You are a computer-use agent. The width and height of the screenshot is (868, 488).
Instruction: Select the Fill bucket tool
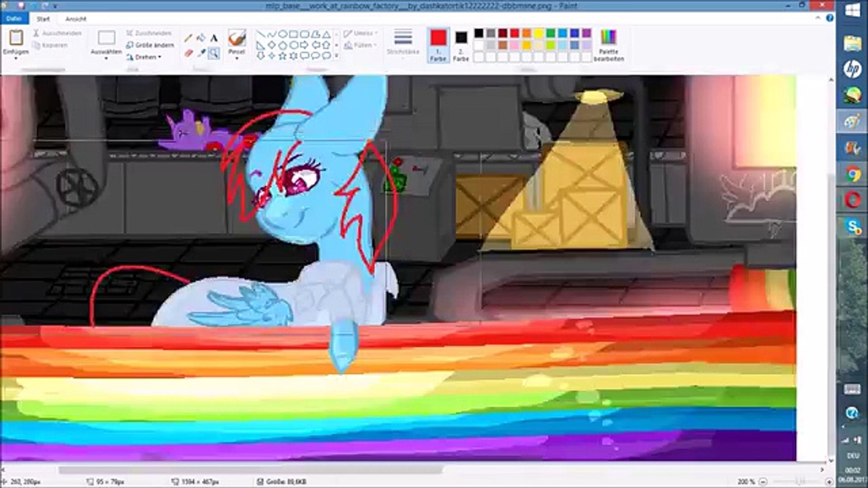tap(201, 38)
